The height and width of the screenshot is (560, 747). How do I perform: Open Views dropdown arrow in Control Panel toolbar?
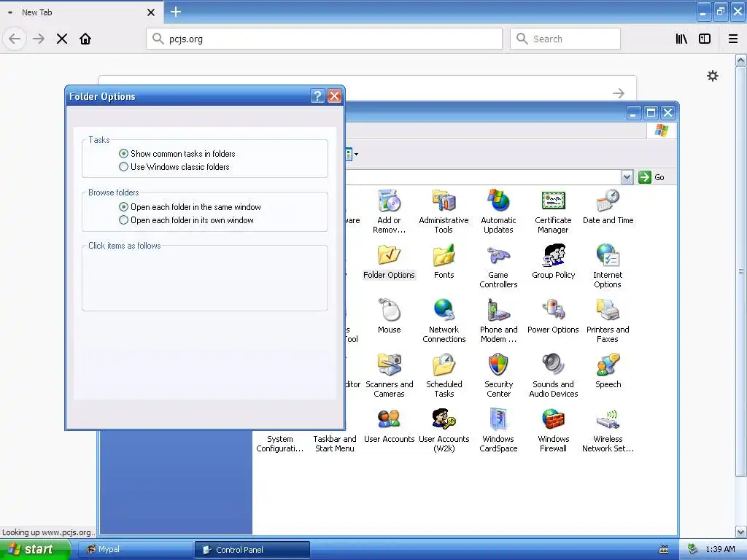pyautogui.click(x=356, y=155)
